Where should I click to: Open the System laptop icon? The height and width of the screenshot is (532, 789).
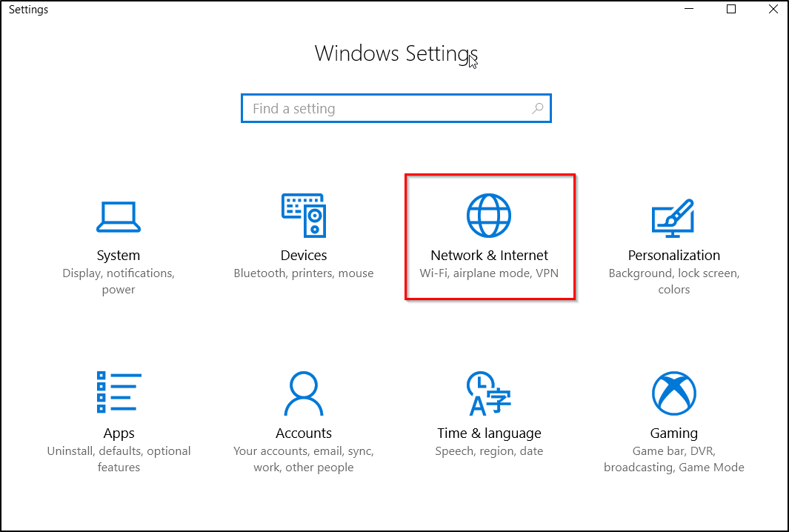tap(119, 217)
